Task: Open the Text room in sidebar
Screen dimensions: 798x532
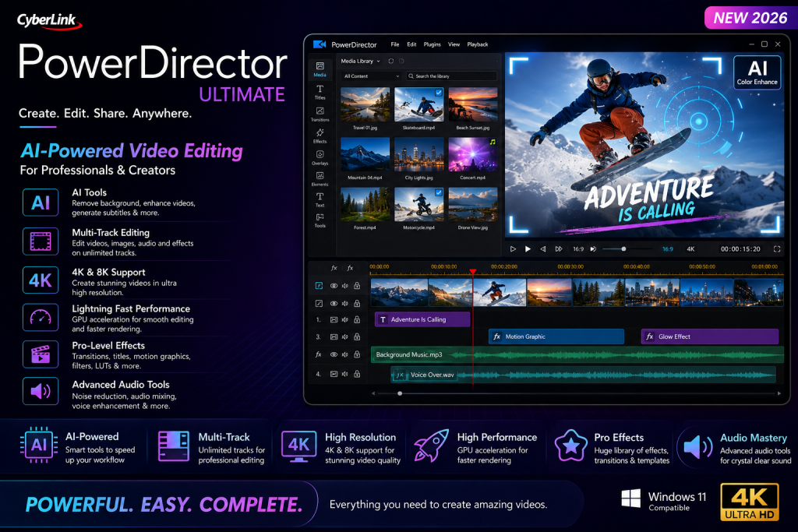Action: [x=320, y=199]
